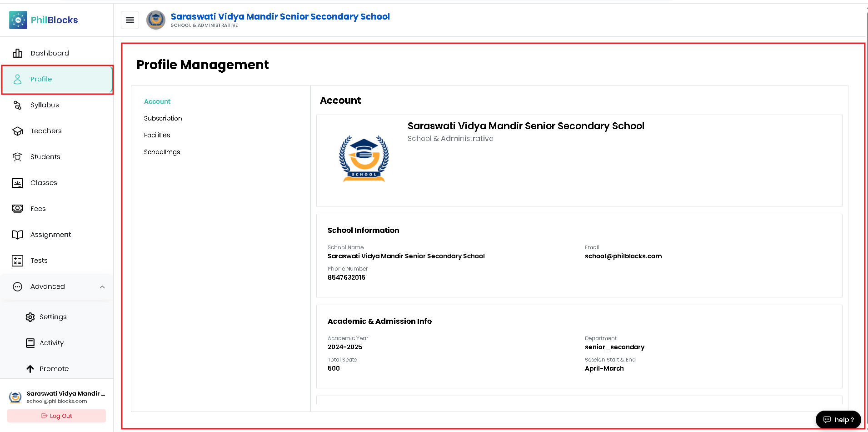Open the SchoolImgs section
868x432 pixels.
[x=162, y=152]
